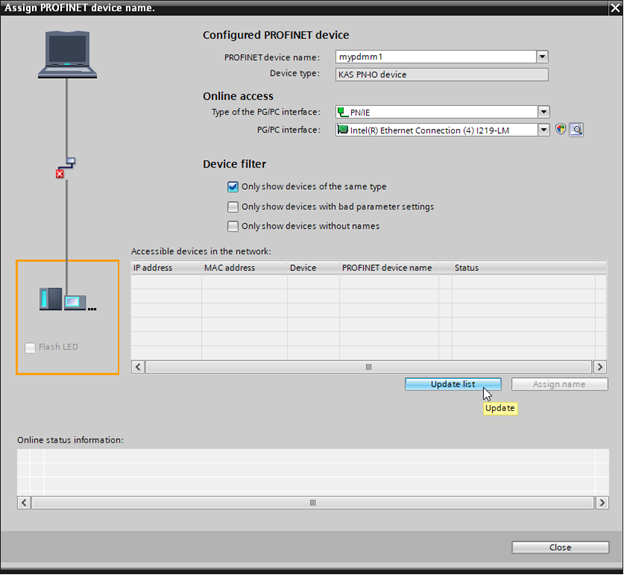
Task: Click the PG/PC laptop icon
Action: pyautogui.click(x=67, y=54)
